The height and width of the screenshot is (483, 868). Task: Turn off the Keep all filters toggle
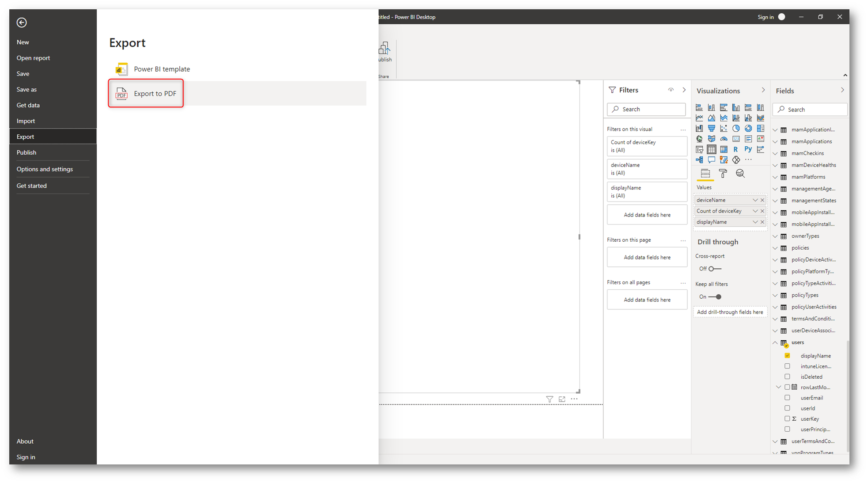(x=715, y=297)
